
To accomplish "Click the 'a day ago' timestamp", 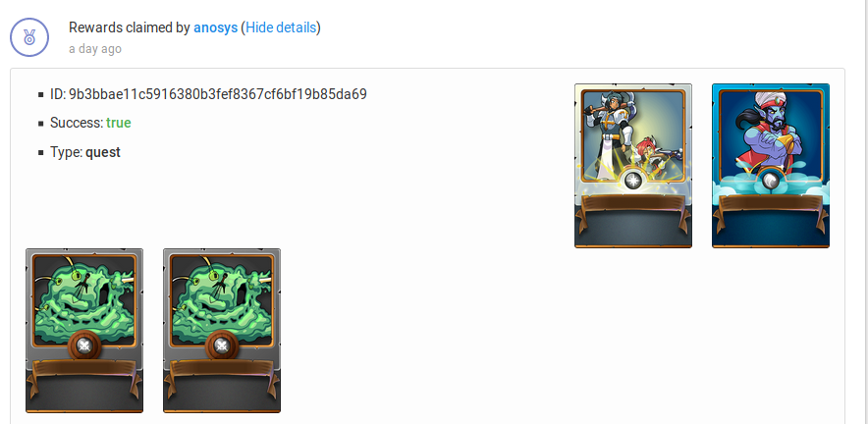I will coord(94,49).
